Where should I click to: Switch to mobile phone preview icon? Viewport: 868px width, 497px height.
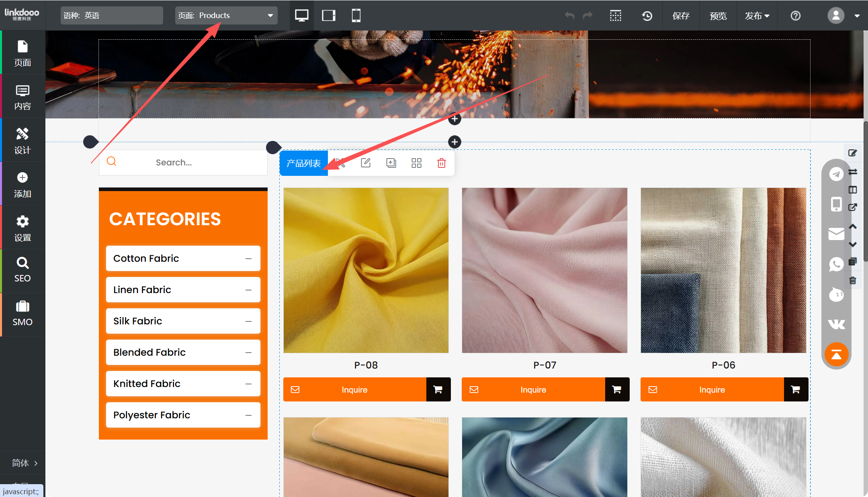[x=356, y=16]
